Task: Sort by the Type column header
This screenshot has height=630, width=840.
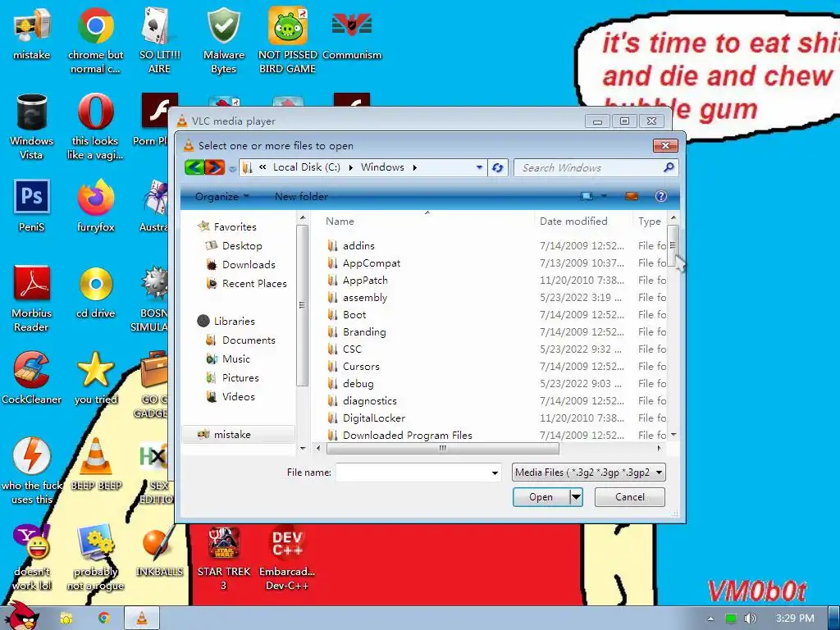Action: pyautogui.click(x=650, y=221)
